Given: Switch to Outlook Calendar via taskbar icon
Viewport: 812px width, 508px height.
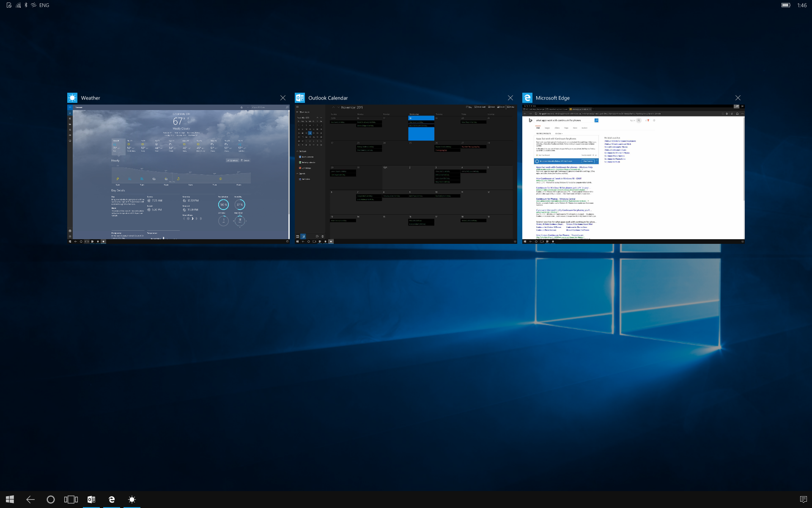Looking at the screenshot, I should [91, 500].
